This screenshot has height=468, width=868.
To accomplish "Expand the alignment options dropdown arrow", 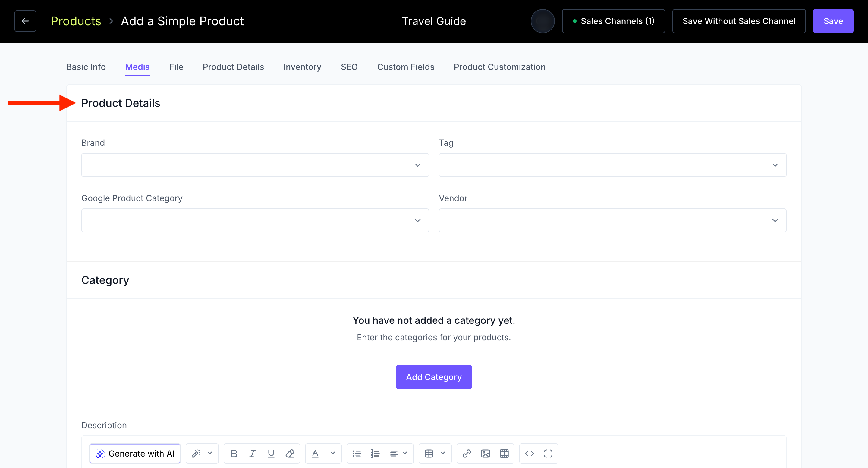I will pos(405,453).
